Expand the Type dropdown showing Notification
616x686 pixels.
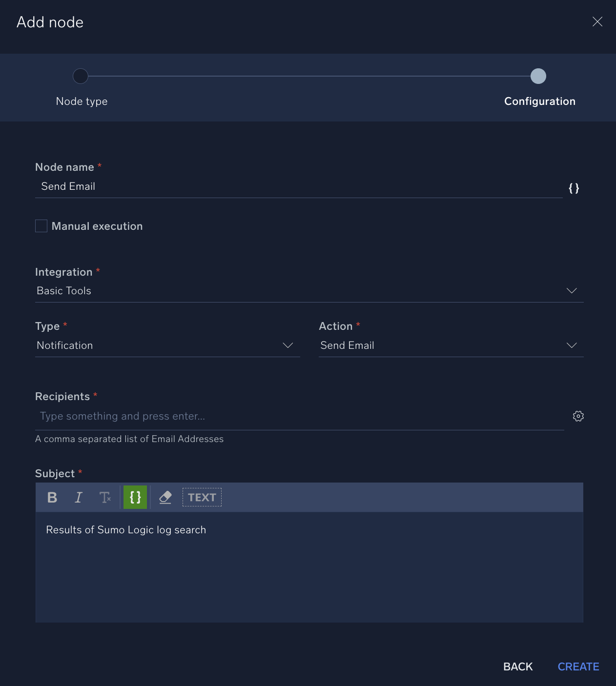point(288,345)
